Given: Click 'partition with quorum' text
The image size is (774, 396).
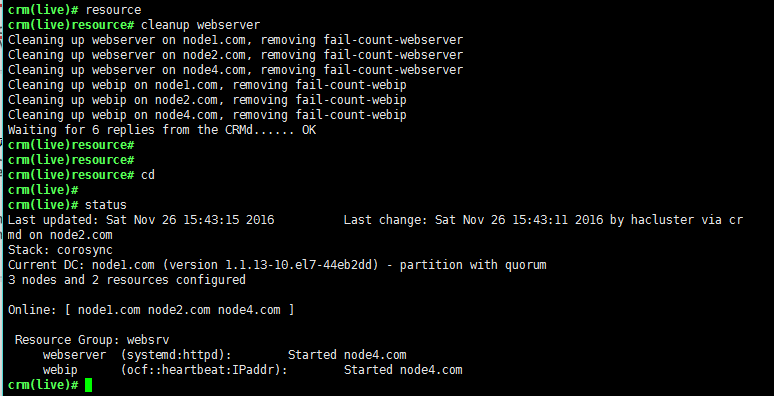Looking at the screenshot, I should [473, 265].
